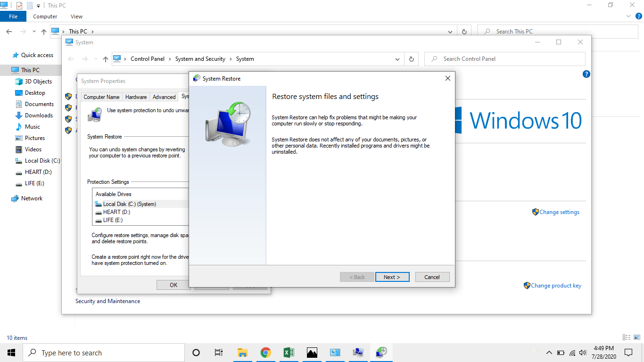The width and height of the screenshot is (644, 362).
Task: Open Chrome from taskbar
Action: click(x=266, y=353)
